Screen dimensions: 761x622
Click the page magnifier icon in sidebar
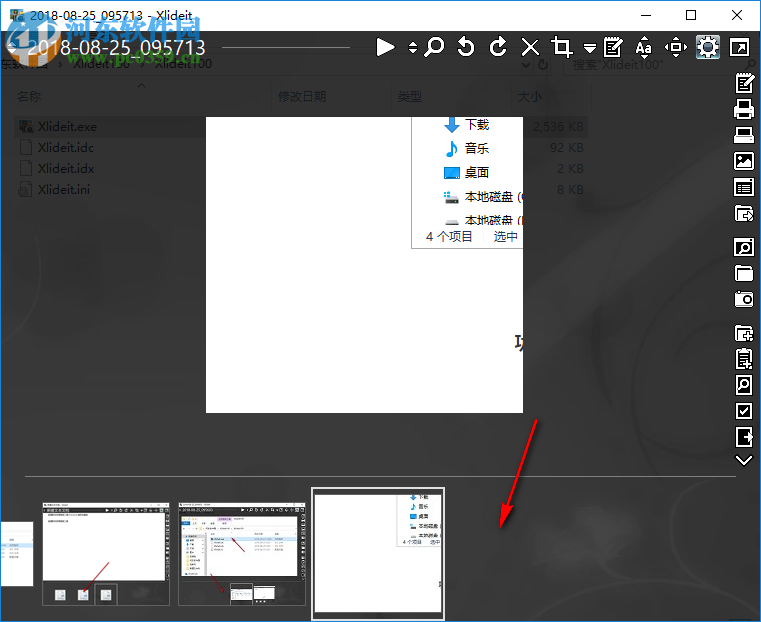click(744, 385)
